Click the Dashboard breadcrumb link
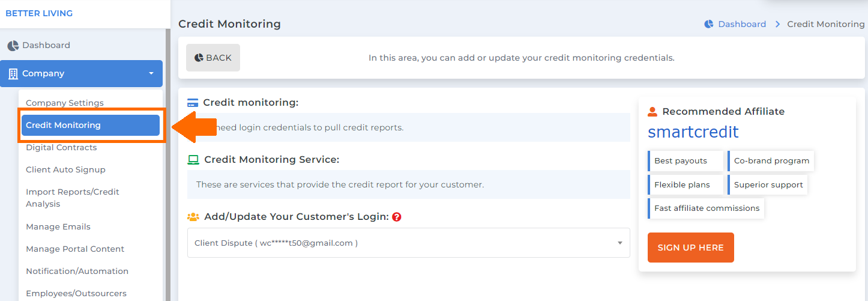This screenshot has width=868, height=301. click(x=742, y=24)
